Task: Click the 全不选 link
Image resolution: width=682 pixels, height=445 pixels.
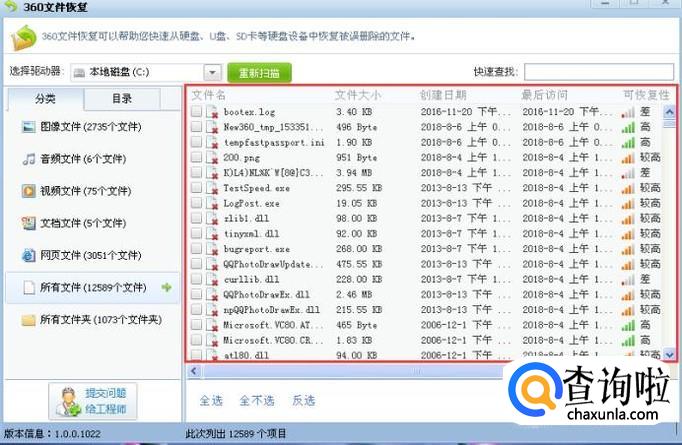Action: (257, 401)
